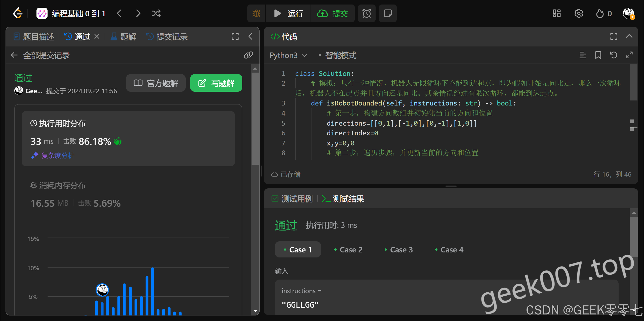Screen dimensions: 644x321
Task: Collapse the left panel with arrow
Action: (250, 36)
